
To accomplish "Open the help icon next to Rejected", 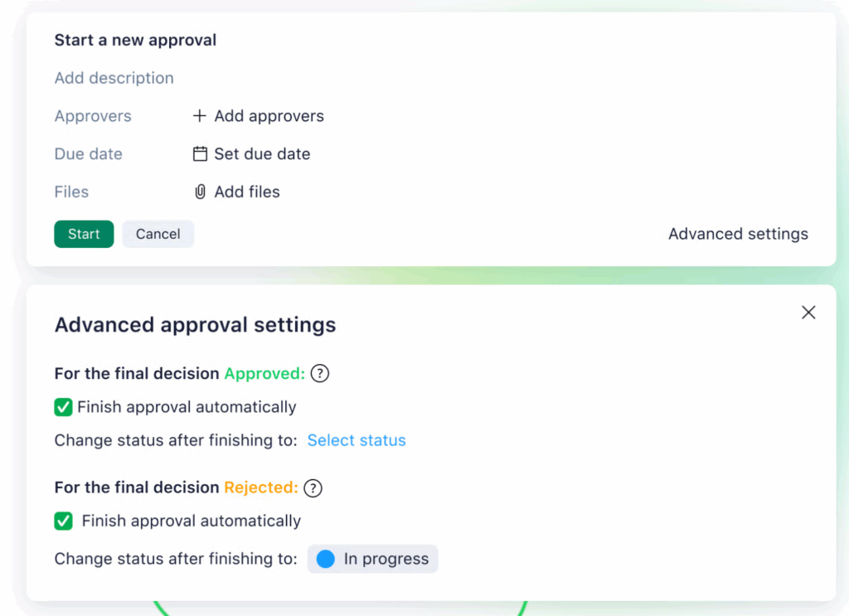I will point(313,488).
